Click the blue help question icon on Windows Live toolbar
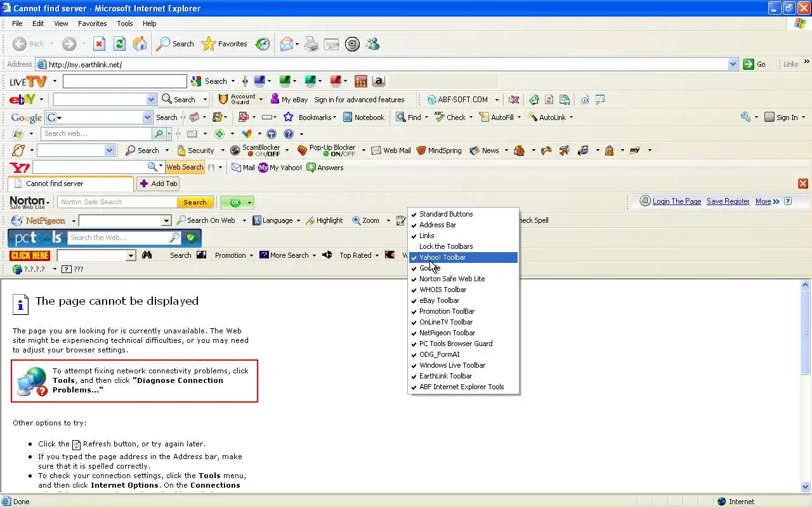The image size is (812, 508). tap(289, 134)
